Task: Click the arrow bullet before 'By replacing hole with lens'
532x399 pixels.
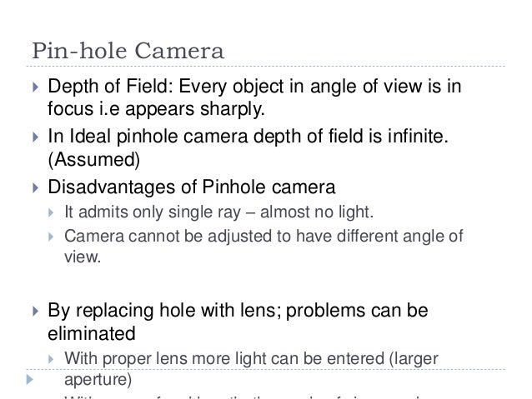Action: [36, 312]
